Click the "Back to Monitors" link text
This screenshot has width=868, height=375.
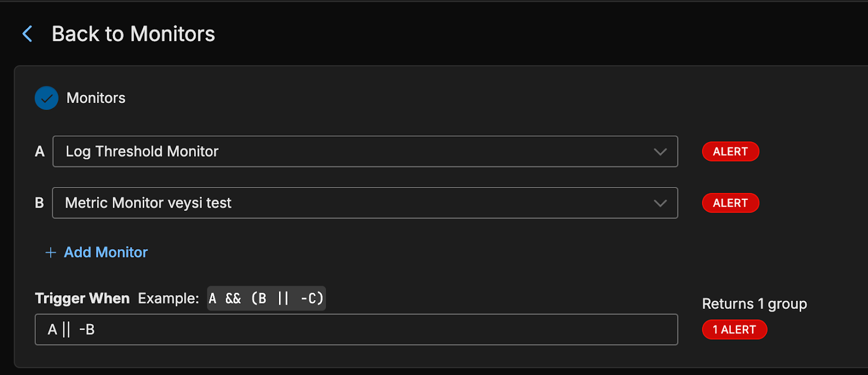tap(133, 34)
